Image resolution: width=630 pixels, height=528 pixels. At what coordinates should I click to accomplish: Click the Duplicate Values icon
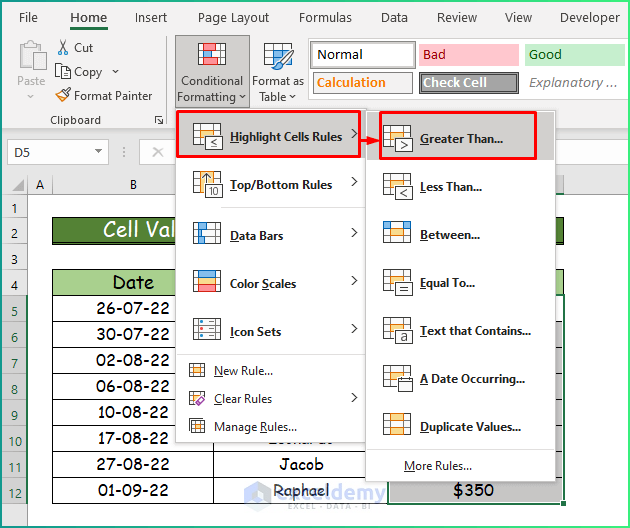pyautogui.click(x=397, y=424)
